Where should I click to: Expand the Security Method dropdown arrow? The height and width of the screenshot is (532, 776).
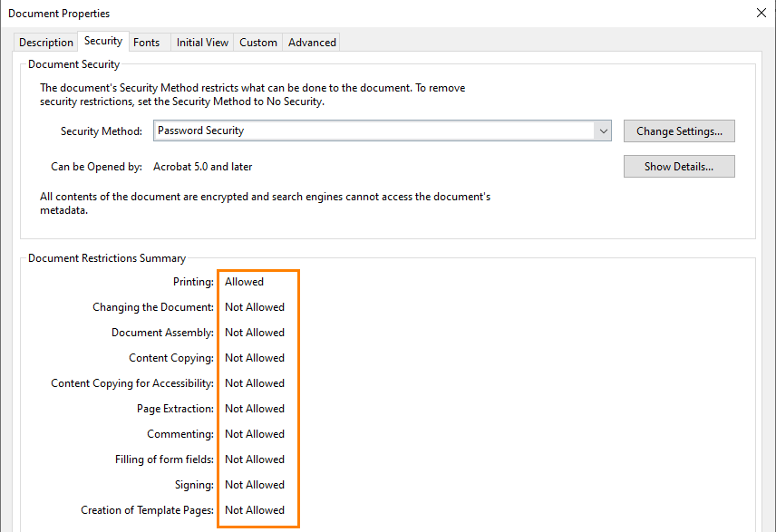(x=604, y=131)
